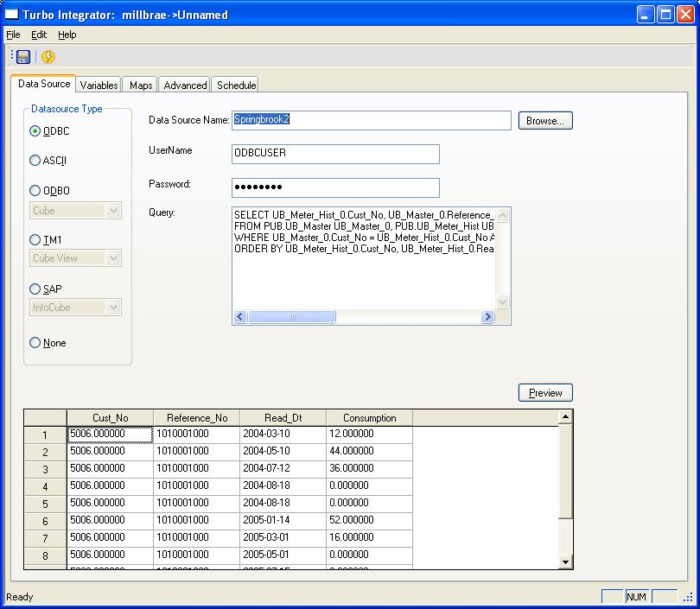Open the InfoCube dropdown under SAP

(x=113, y=308)
